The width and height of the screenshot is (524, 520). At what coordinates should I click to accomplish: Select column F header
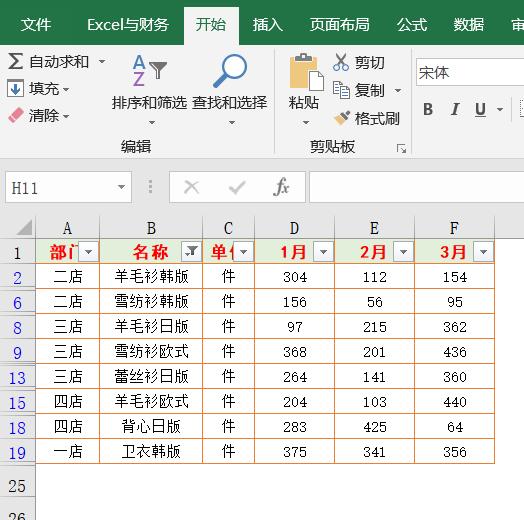(454, 228)
